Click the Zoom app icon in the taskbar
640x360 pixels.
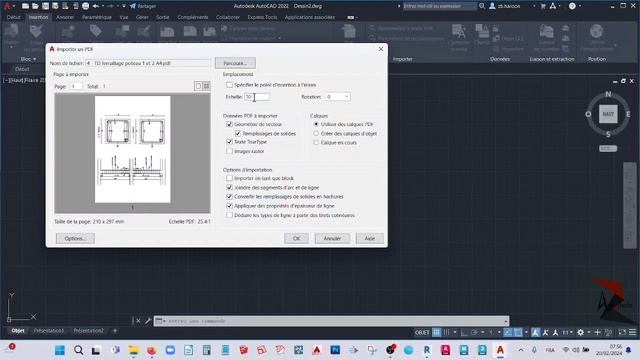(170, 350)
